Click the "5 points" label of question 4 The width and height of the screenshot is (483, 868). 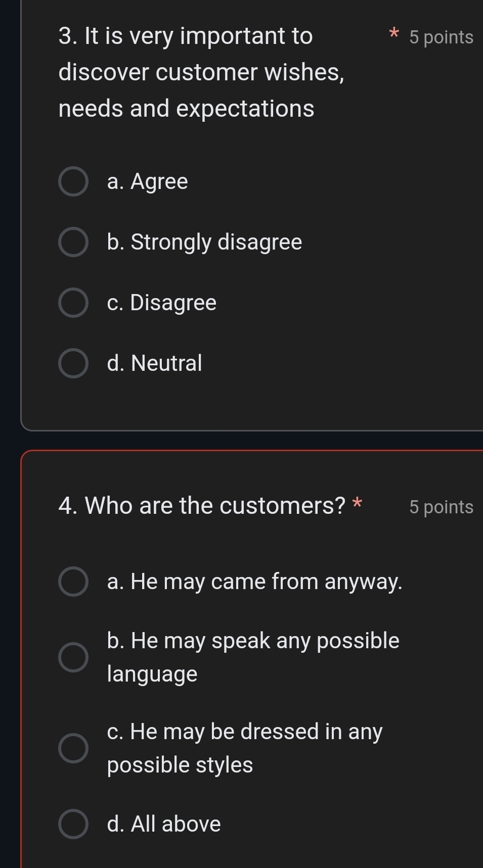[x=441, y=507]
